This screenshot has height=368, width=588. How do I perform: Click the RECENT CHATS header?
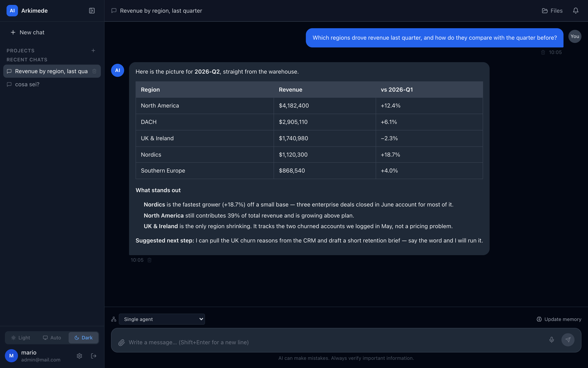click(x=27, y=60)
